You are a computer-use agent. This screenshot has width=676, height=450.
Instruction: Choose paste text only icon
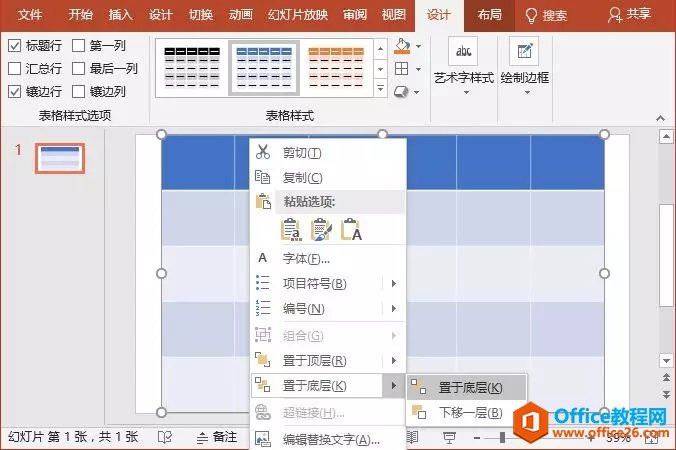(351, 229)
